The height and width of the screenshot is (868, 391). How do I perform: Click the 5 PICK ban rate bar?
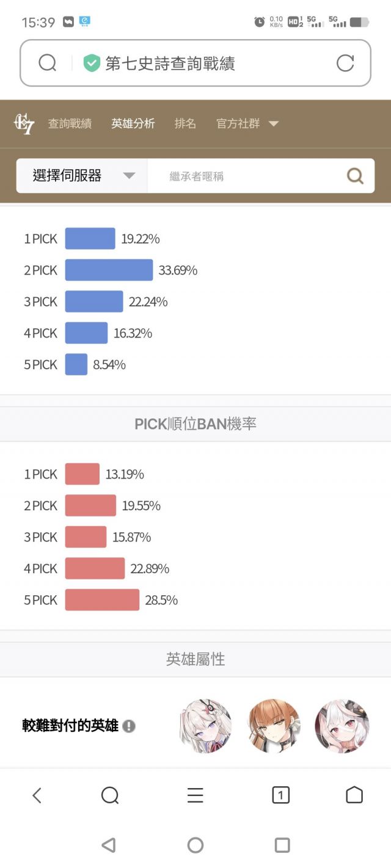102,600
